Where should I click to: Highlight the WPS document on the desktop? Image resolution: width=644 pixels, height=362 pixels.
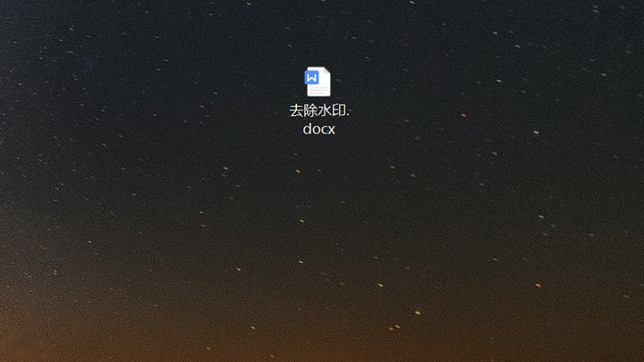click(318, 82)
